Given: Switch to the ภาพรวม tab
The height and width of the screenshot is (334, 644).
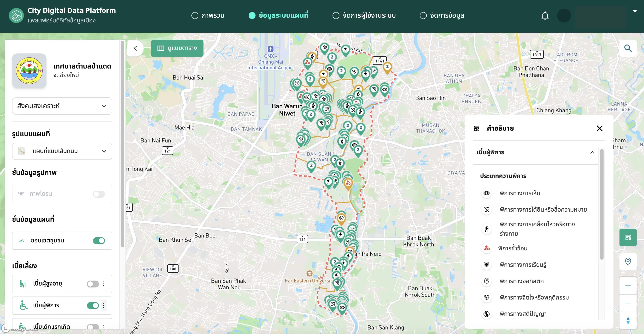Looking at the screenshot, I should tap(208, 16).
